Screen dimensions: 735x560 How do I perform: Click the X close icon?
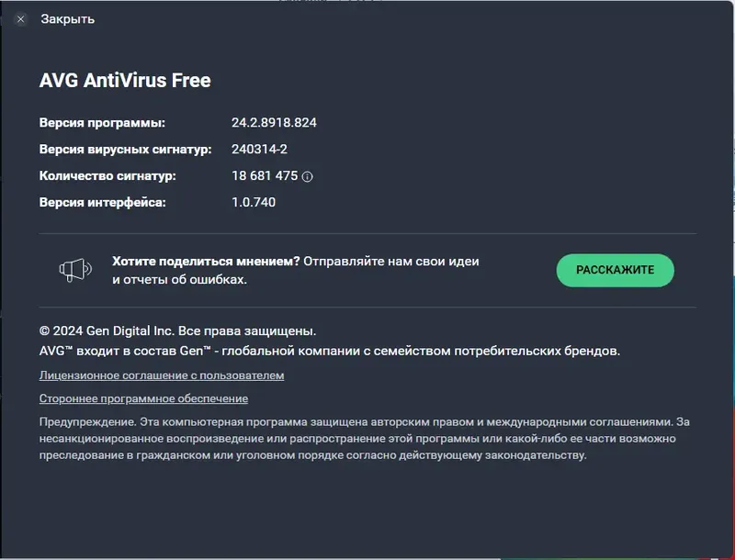click(x=20, y=19)
